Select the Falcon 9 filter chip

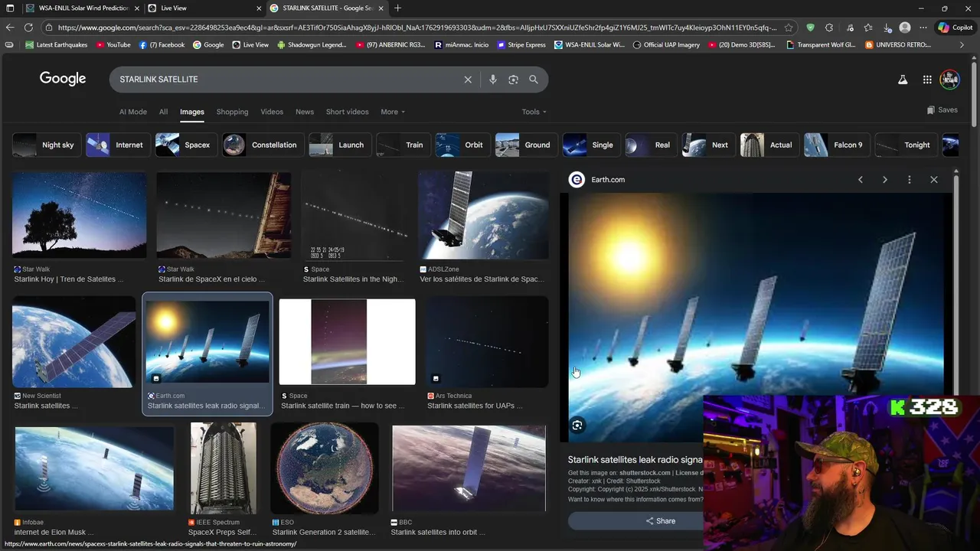pos(836,145)
